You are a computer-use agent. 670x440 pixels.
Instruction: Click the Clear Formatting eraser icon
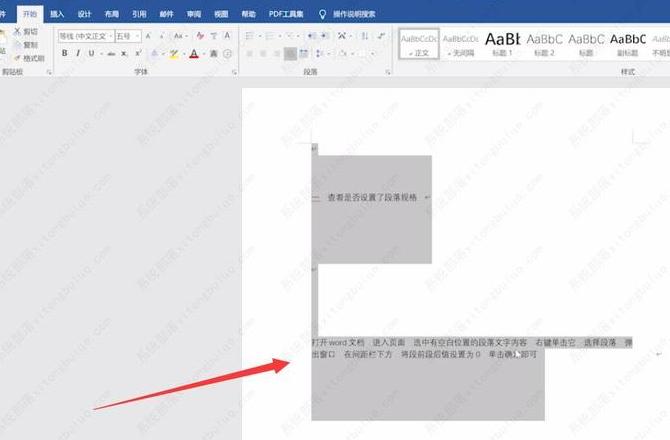pos(200,36)
